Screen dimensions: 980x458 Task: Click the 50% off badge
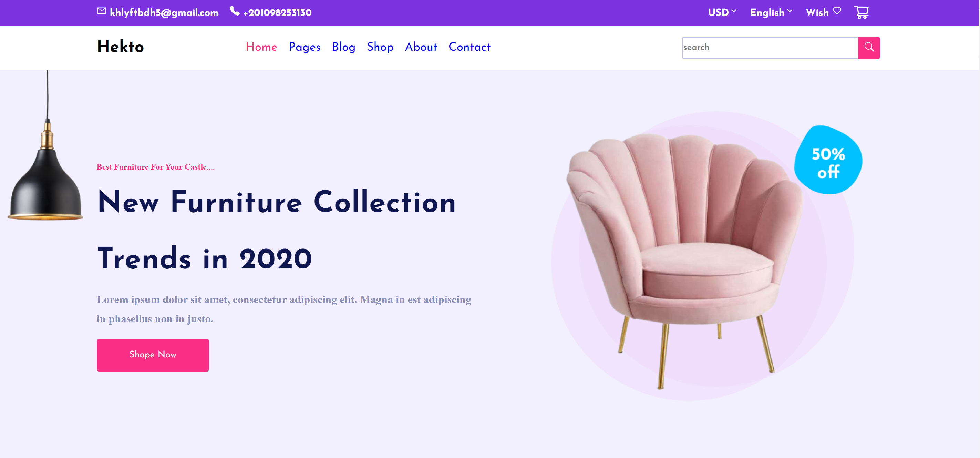(828, 160)
